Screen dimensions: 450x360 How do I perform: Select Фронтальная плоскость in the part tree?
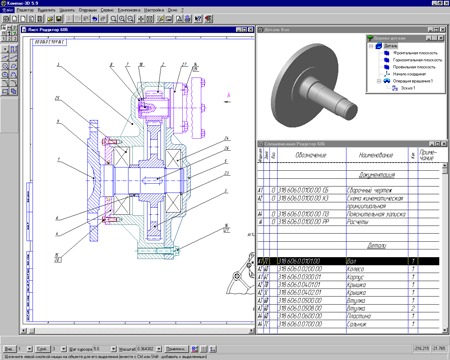click(415, 53)
